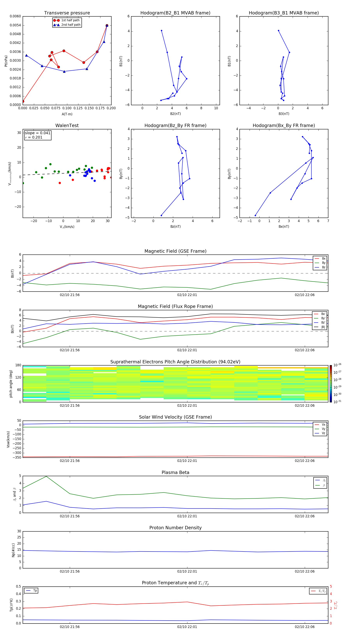Click 'Bz' in the GSE Frame legend
351x644 pixels.
pyautogui.click(x=320, y=267)
